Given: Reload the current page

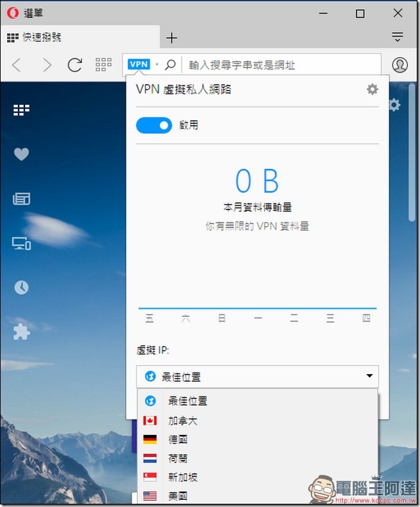Looking at the screenshot, I should 74,65.
